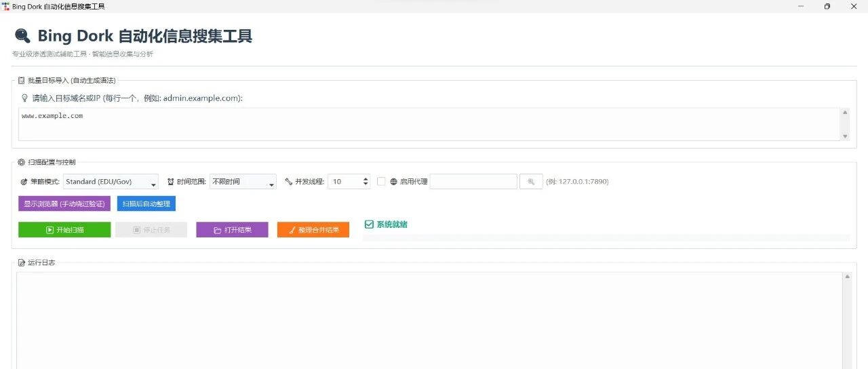Click the magnifier icon beside the main title
868x369 pixels.
pyautogui.click(x=22, y=35)
